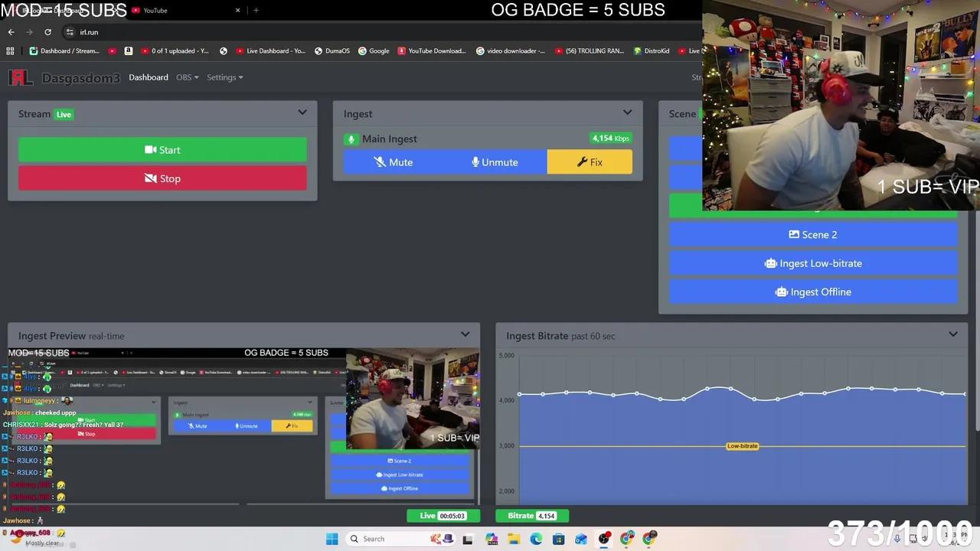The image size is (980, 551).
Task: Open the YouTube Download bookmark
Action: click(432, 51)
